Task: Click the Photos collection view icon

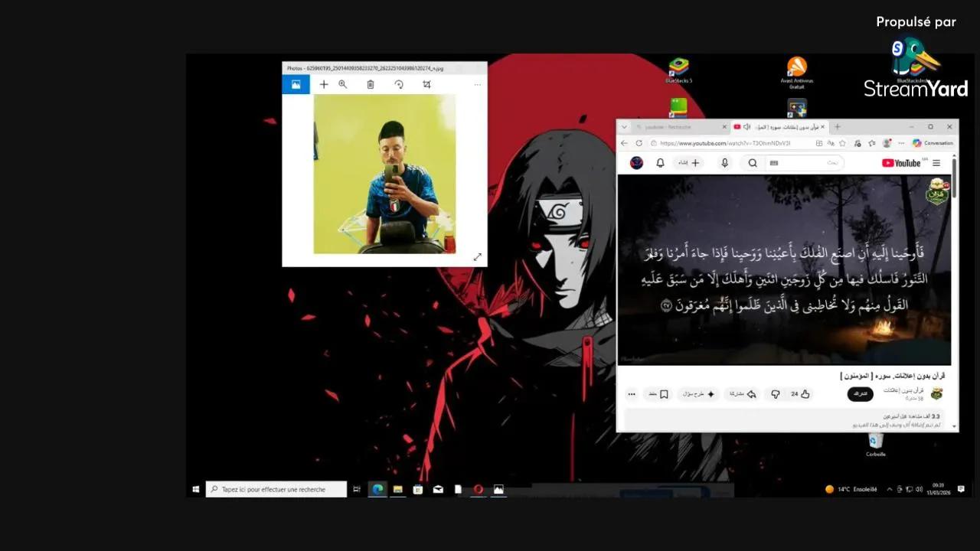Action: click(x=296, y=84)
